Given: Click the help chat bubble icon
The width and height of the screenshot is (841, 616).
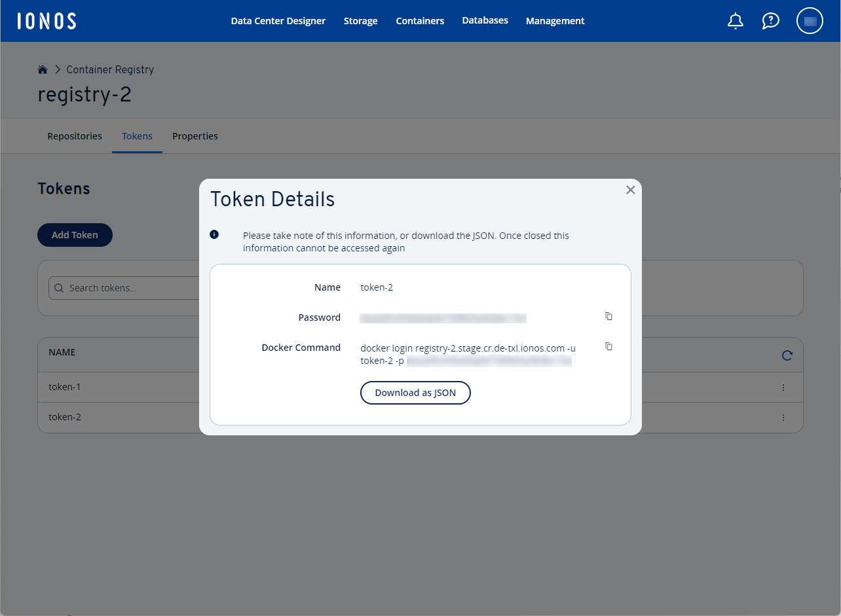Looking at the screenshot, I should pos(770,20).
